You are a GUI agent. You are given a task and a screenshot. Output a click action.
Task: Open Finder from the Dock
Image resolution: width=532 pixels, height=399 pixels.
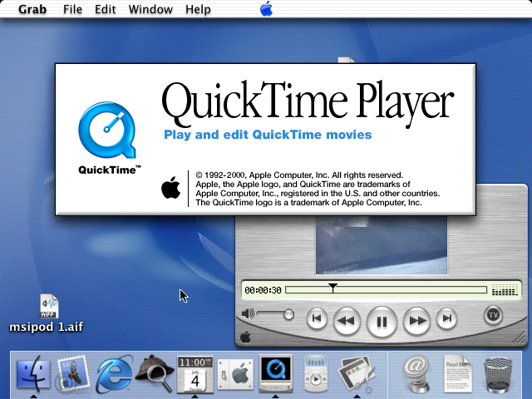33,373
